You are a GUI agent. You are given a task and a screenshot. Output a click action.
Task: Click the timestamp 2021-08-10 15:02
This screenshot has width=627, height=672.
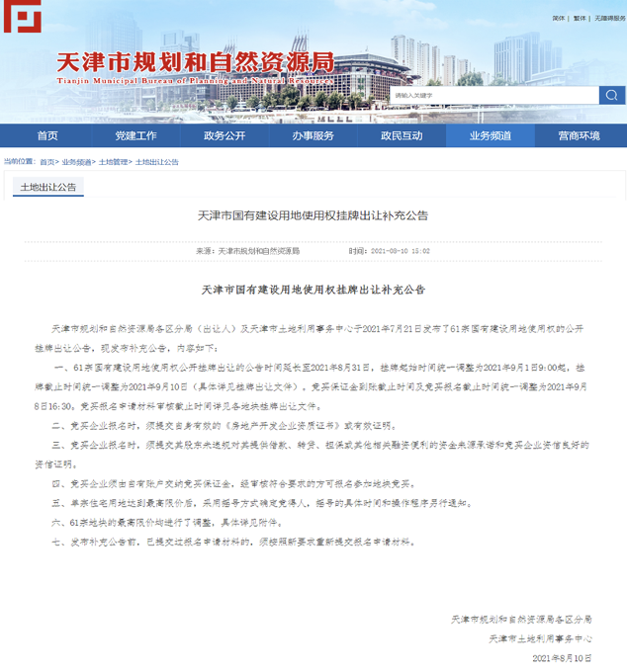[x=401, y=251]
